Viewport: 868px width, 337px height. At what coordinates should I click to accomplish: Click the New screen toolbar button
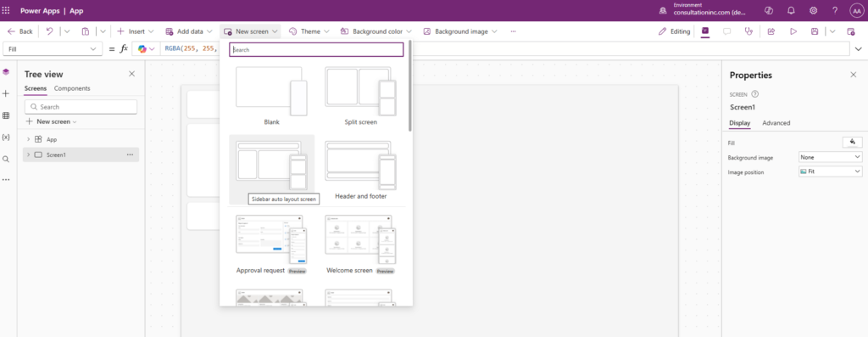point(250,31)
